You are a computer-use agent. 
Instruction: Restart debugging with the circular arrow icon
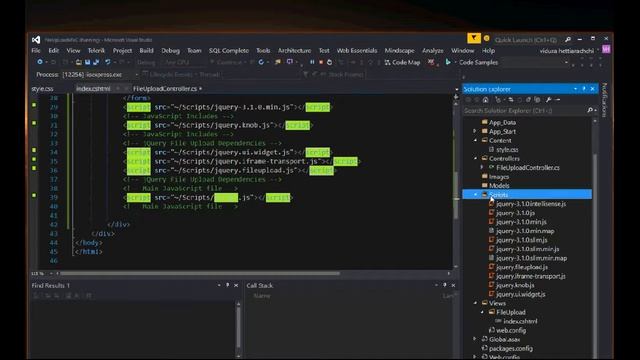coord(329,62)
